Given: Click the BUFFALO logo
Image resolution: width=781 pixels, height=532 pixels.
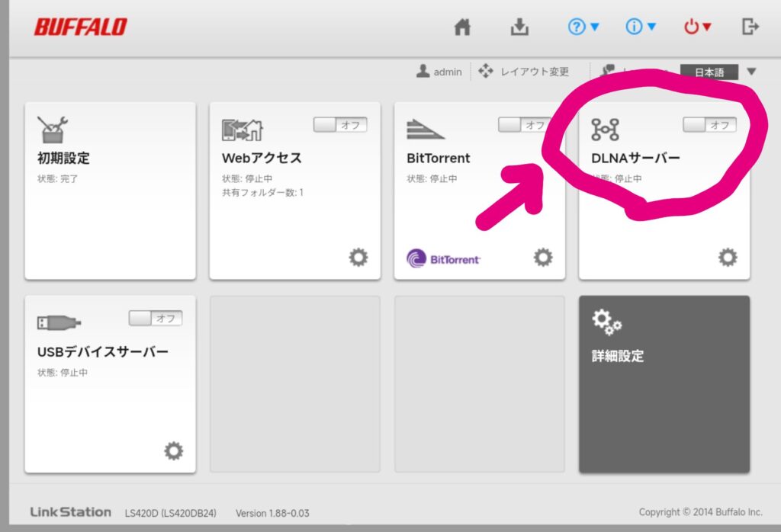Looking at the screenshot, I should 81,27.
